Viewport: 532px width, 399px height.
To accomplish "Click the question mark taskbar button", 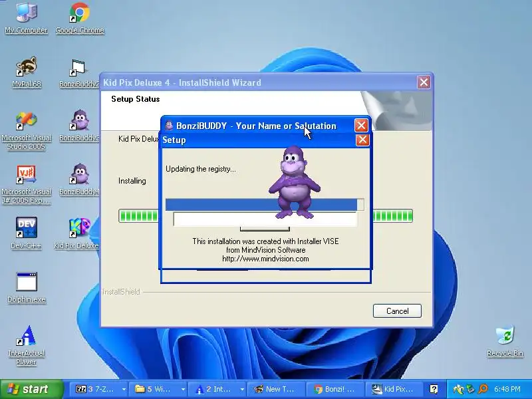I will pos(434,389).
